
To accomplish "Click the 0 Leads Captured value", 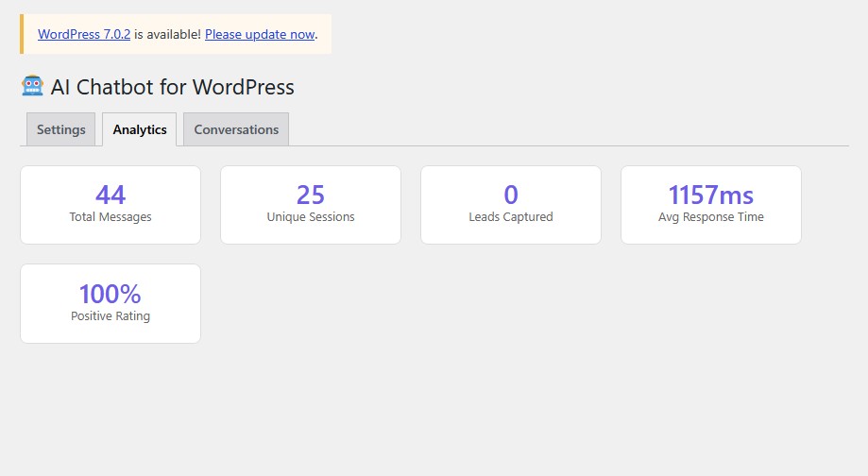I will click(511, 195).
